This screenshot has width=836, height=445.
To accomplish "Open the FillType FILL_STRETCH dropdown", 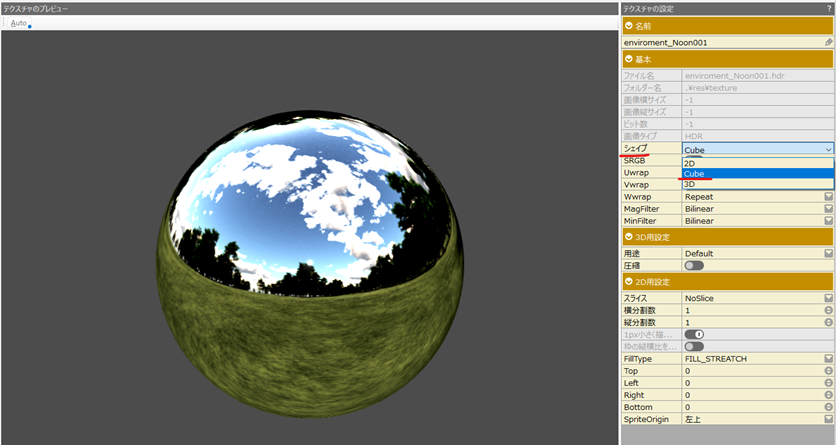I will click(x=828, y=358).
